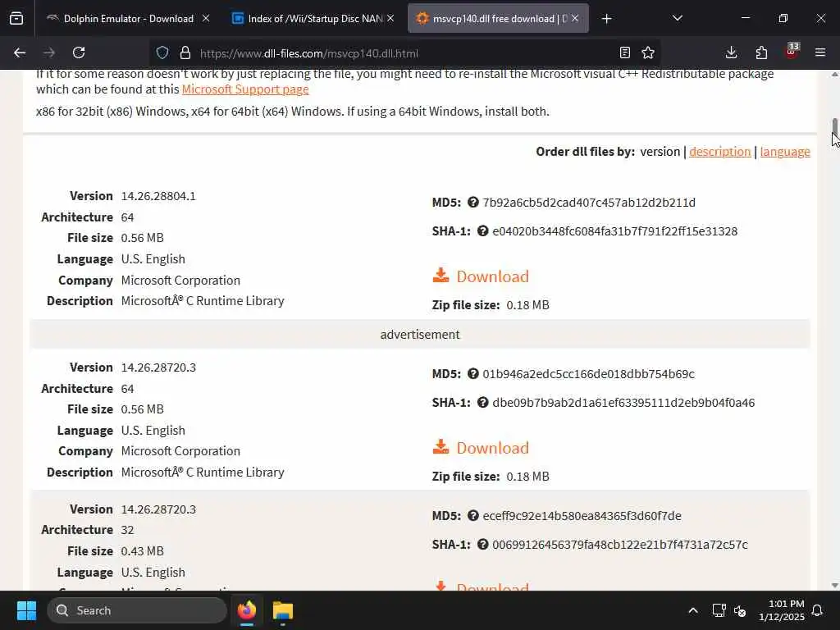Show hidden system tray icons chevron
Viewport: 840px width, 630px height.
click(692, 610)
